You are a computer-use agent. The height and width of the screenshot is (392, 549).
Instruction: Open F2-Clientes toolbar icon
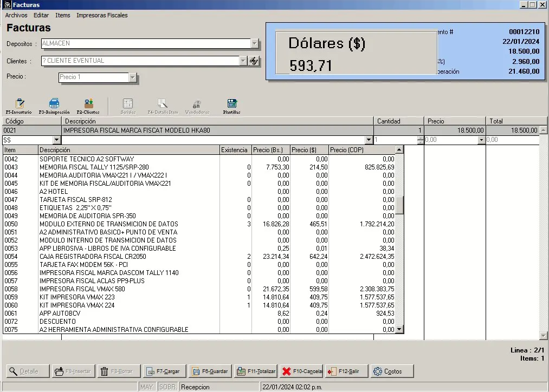tap(88, 106)
